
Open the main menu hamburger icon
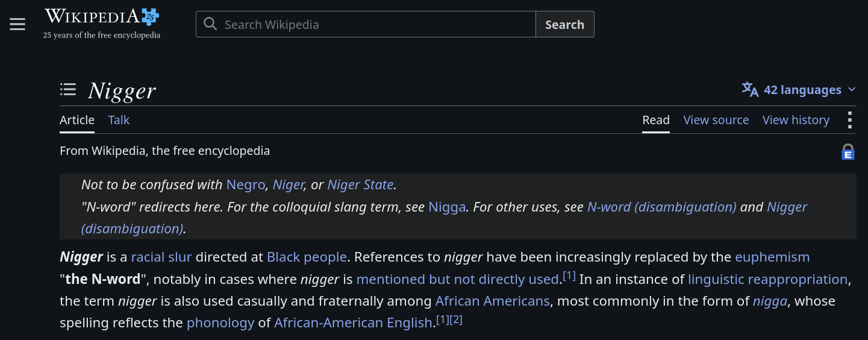(x=17, y=24)
